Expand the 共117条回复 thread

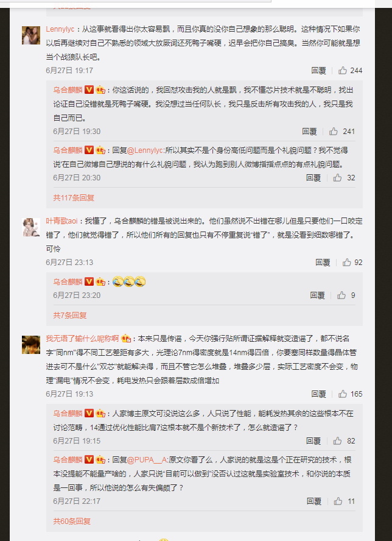click(74, 198)
